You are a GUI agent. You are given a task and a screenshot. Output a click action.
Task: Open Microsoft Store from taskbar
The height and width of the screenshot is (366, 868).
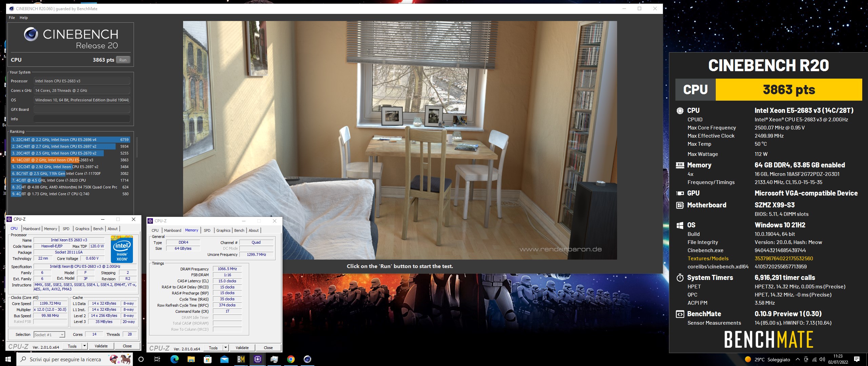208,359
